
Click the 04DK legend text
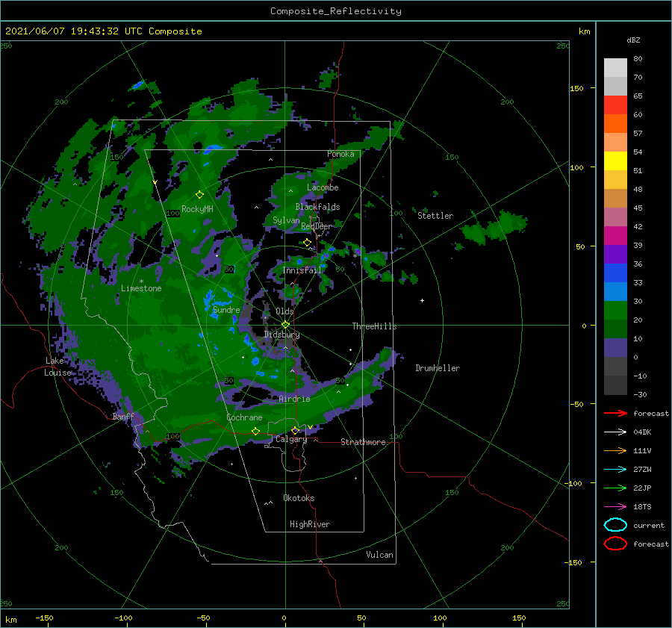[x=642, y=432]
